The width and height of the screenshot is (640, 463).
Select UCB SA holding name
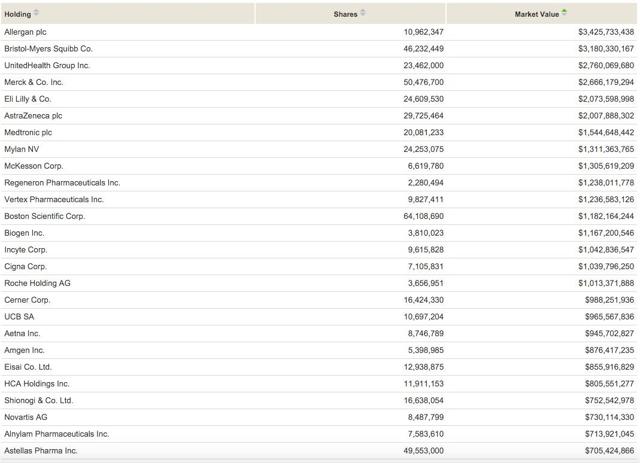(19, 316)
